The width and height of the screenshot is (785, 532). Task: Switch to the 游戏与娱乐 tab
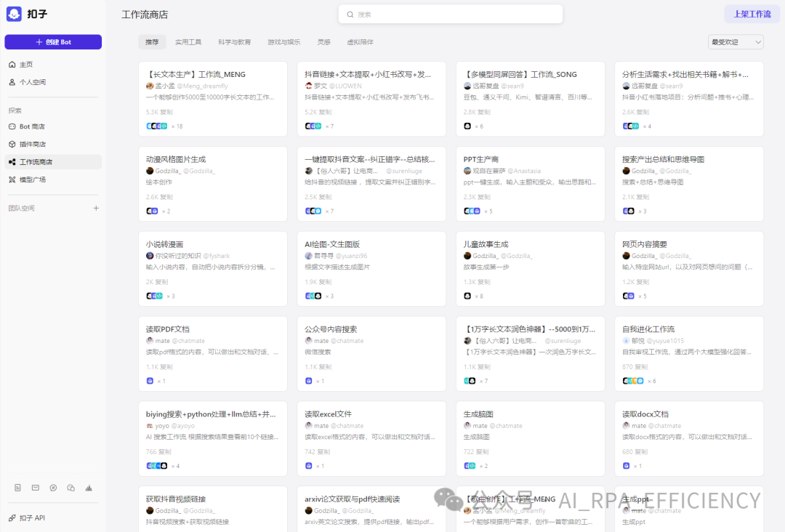[x=284, y=42]
